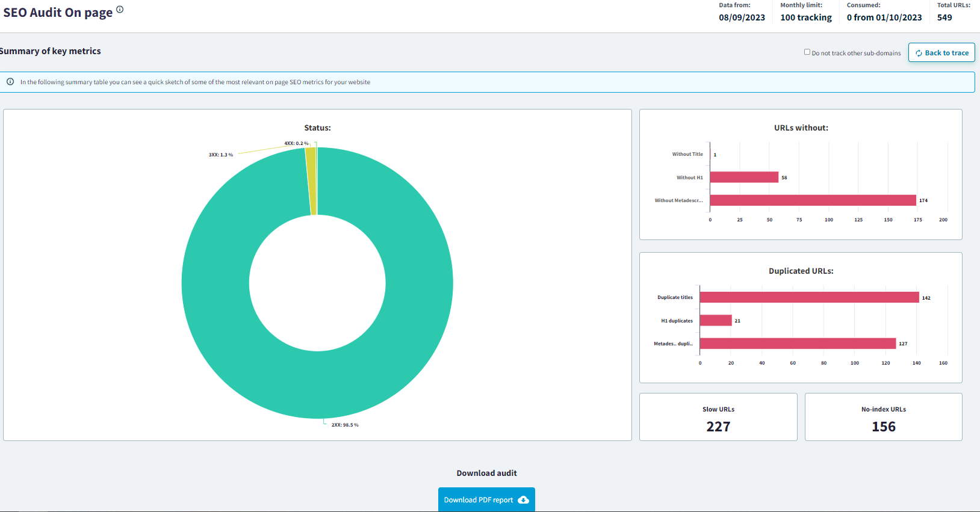Click the H1 duplicates bar showing 21
Image resolution: width=980 pixels, height=512 pixels.
click(x=716, y=321)
